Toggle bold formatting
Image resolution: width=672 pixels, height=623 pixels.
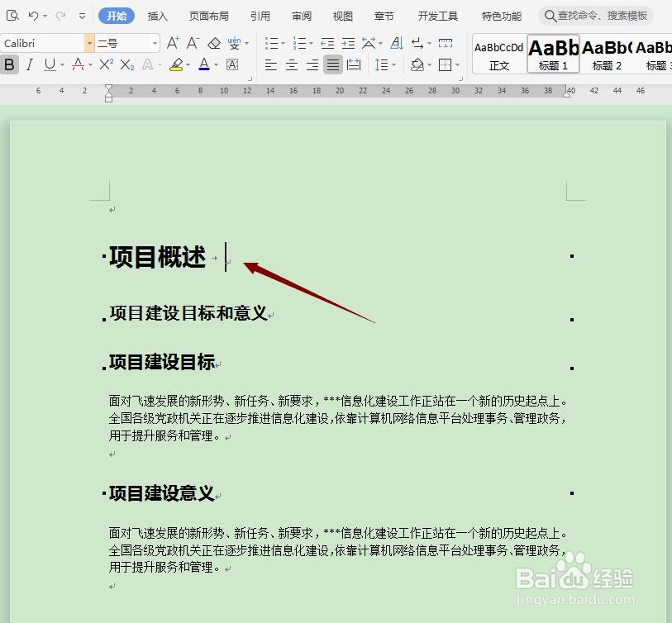[9, 64]
